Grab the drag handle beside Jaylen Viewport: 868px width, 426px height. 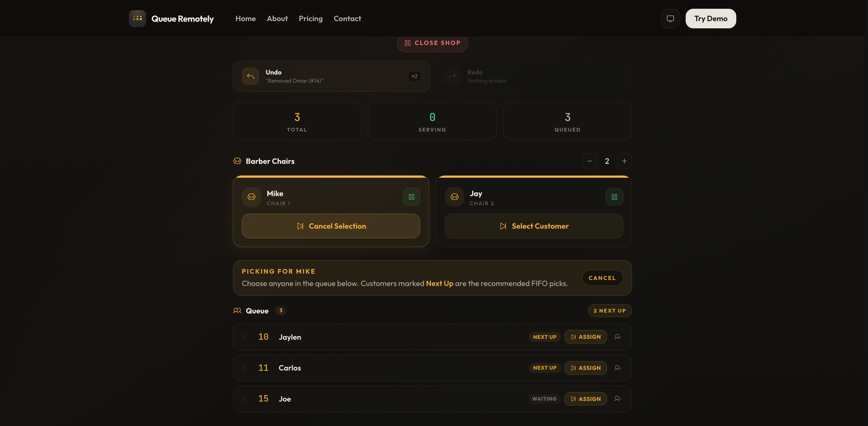click(x=244, y=337)
